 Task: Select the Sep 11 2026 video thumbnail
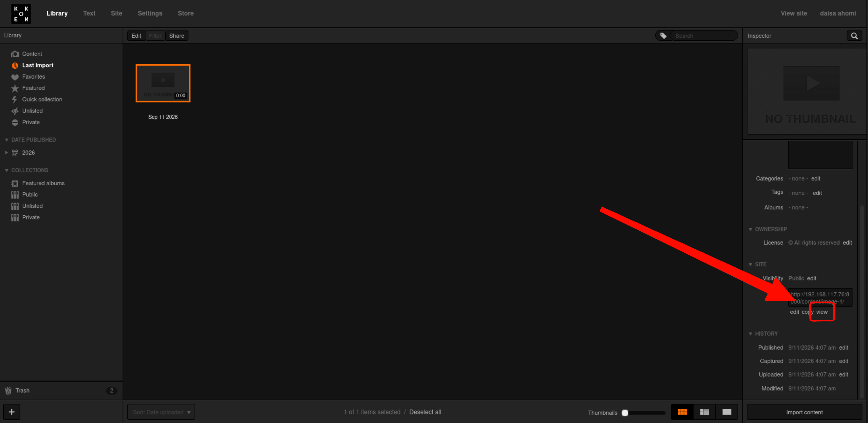pos(163,83)
